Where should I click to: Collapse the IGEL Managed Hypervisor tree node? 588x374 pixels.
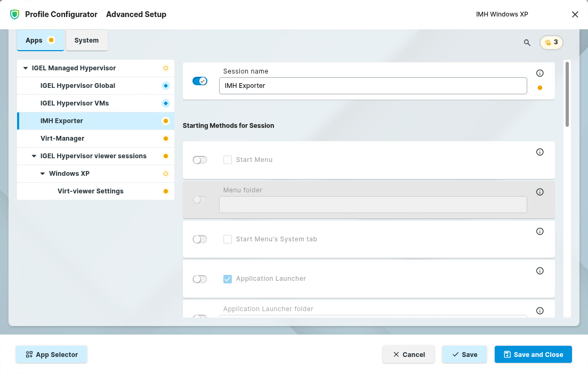coord(25,68)
